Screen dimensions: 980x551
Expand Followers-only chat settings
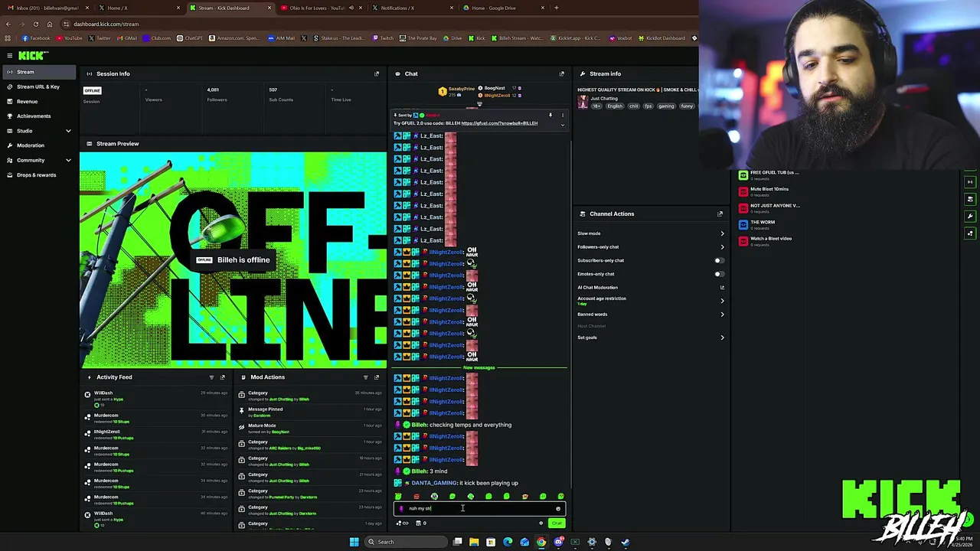[722, 246]
